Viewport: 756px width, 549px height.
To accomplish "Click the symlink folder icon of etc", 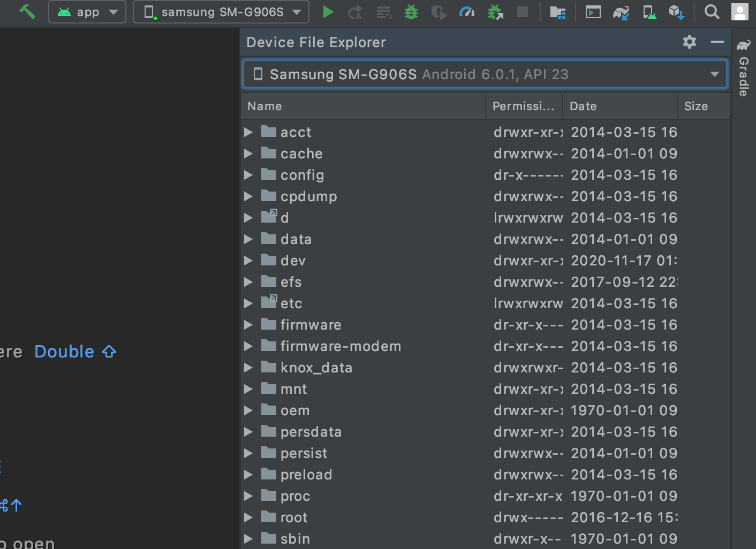I will point(269,302).
